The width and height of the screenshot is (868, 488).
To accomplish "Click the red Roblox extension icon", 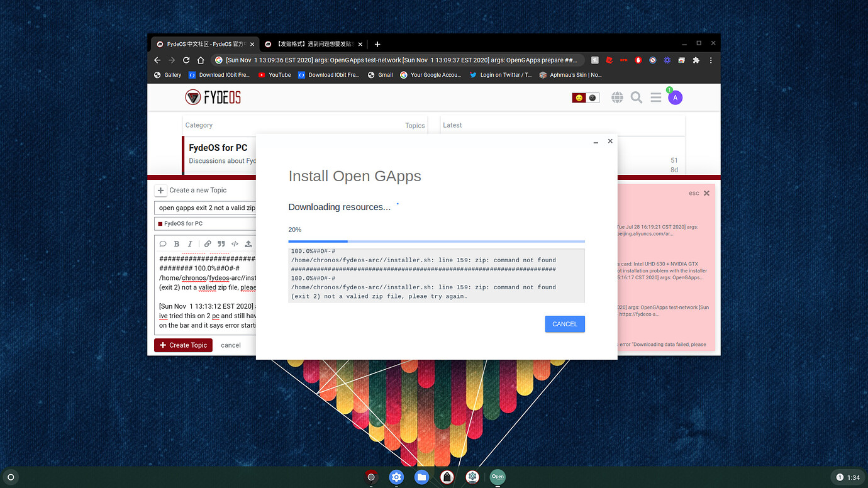I will 609,60.
